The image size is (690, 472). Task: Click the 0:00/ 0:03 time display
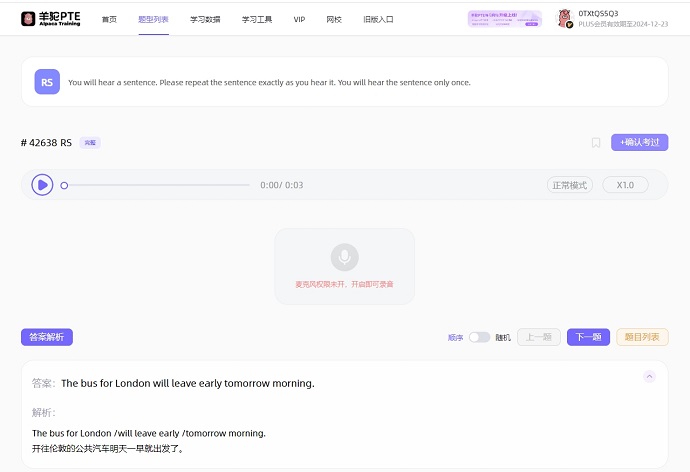[282, 185]
